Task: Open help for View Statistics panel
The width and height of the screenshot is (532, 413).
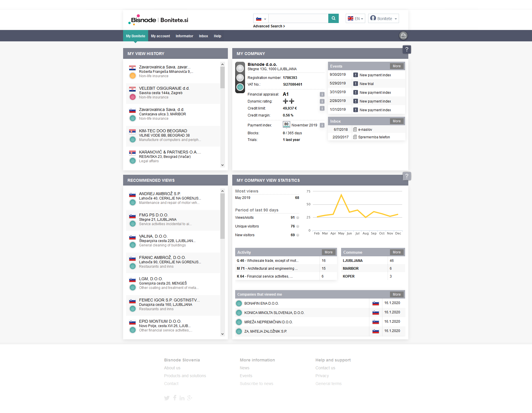Action: 407,176
